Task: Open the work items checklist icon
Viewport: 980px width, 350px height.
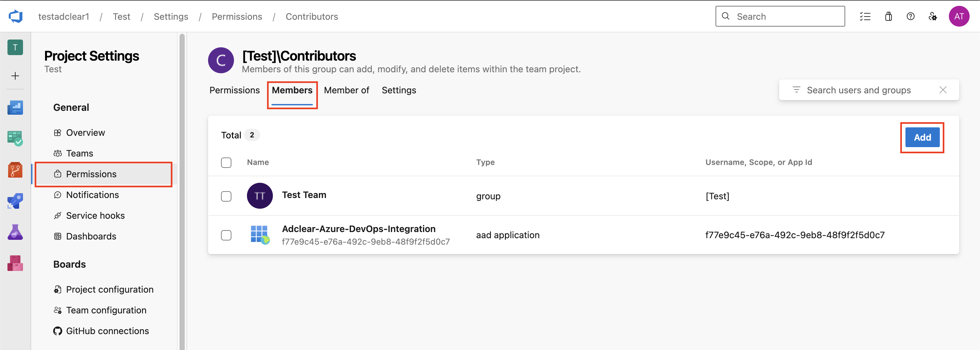Action: (x=866, y=16)
